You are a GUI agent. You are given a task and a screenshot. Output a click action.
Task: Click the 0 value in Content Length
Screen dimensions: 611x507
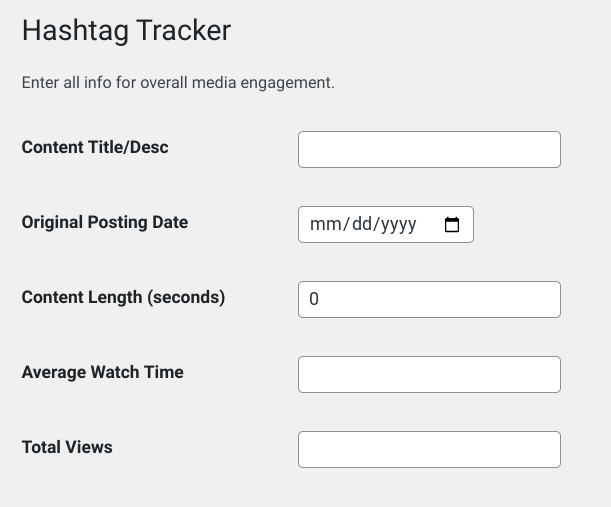(x=314, y=300)
